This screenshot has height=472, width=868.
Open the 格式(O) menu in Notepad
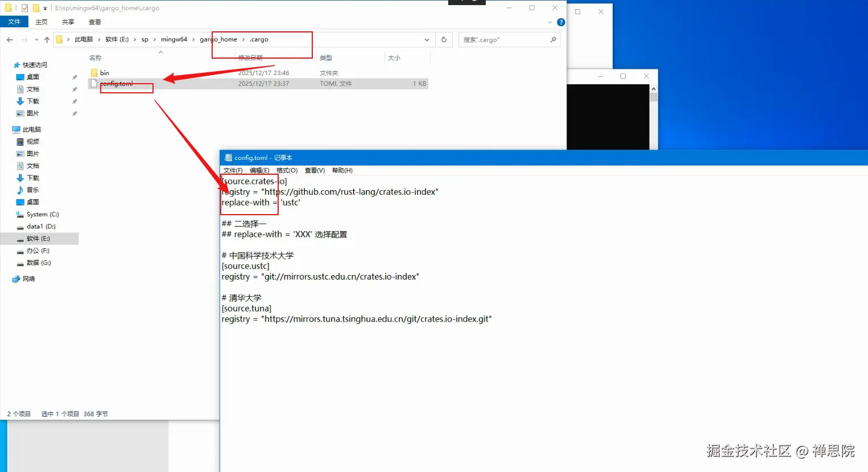[287, 170]
